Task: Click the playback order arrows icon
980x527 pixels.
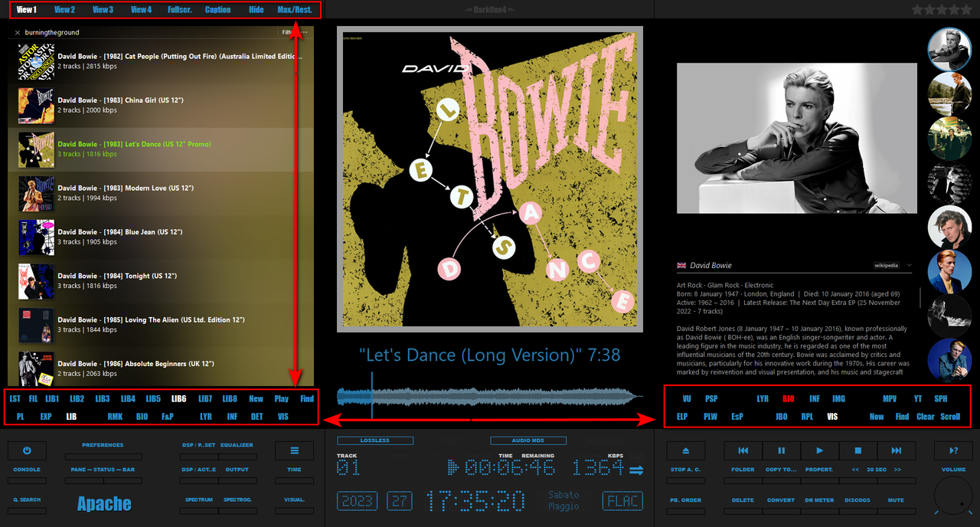Action: 636,470
